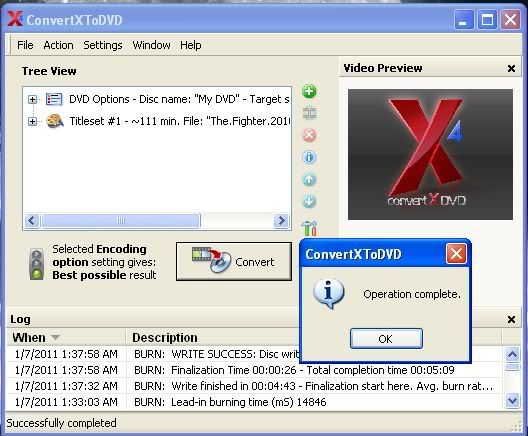
Task: Open the blue Information icon
Action: pos(309,157)
